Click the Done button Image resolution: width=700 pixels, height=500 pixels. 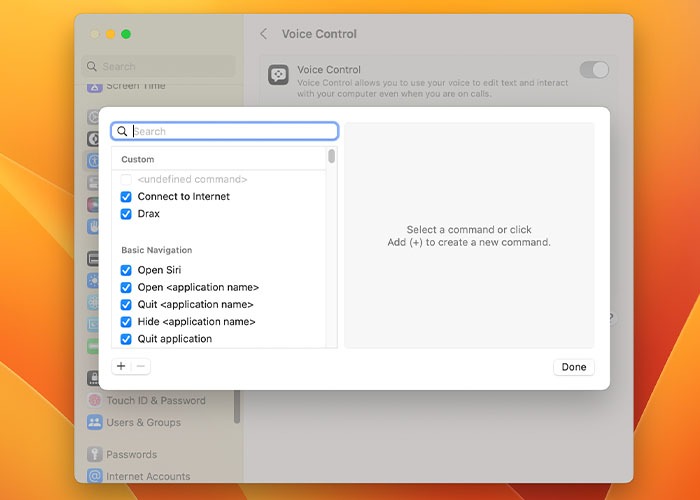click(x=574, y=367)
